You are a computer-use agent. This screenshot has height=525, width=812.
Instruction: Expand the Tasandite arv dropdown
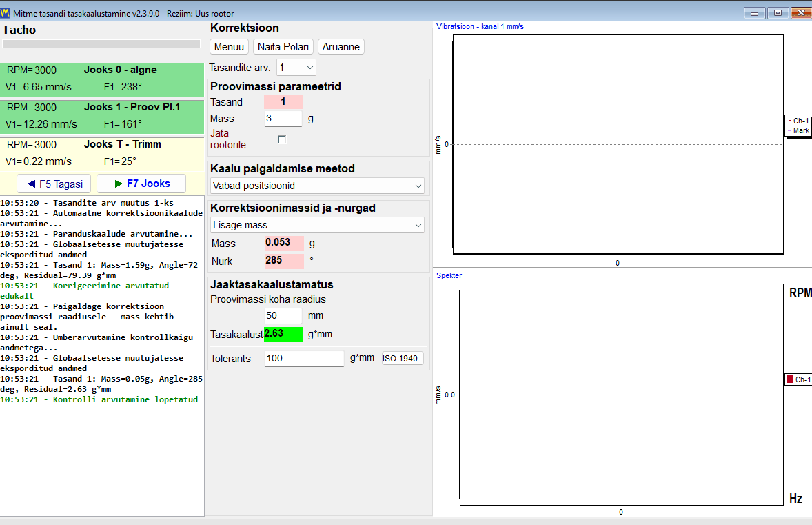point(296,68)
